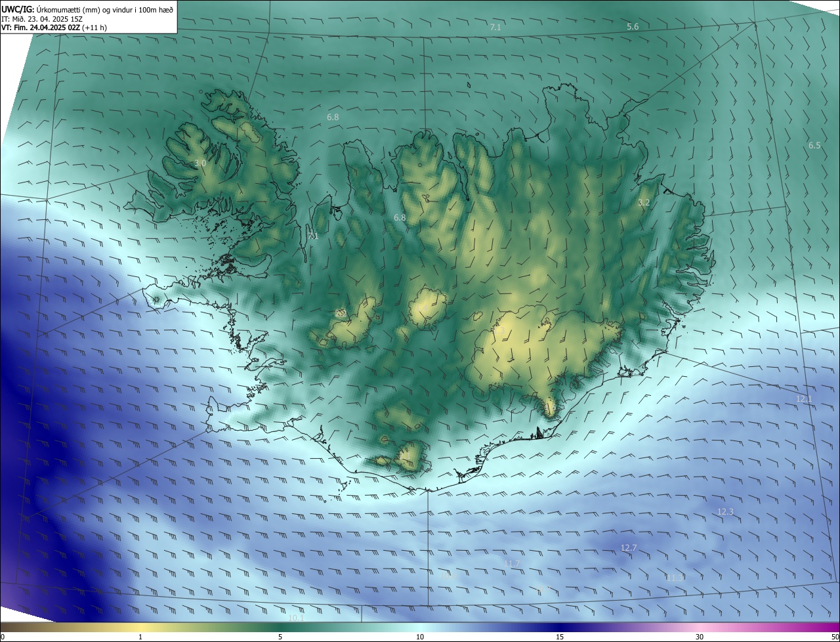Image resolution: width=840 pixels, height=642 pixels.
Task: Click the 1.3 value label on Vatnajökull glacier
Action: 501,331
